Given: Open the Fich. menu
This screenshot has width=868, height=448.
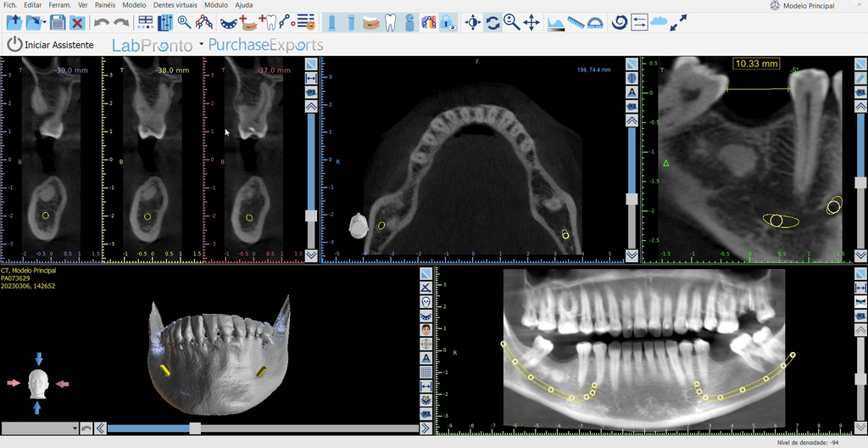Looking at the screenshot, I should [x=10, y=5].
